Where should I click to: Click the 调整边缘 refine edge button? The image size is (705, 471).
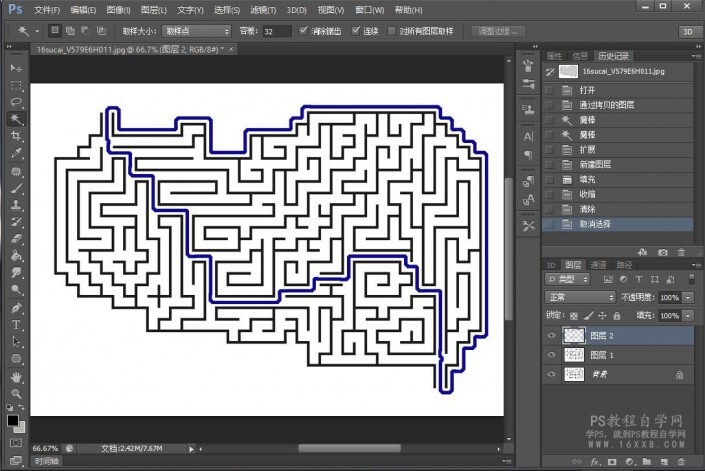click(x=498, y=31)
